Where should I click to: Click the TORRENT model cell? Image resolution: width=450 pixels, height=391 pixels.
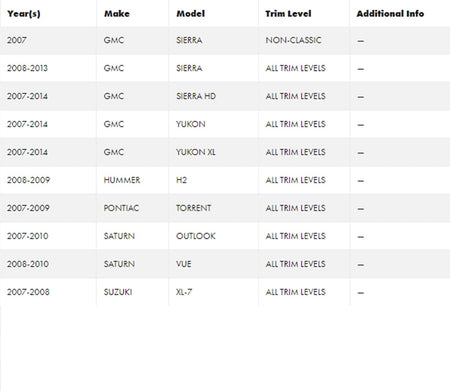193,208
